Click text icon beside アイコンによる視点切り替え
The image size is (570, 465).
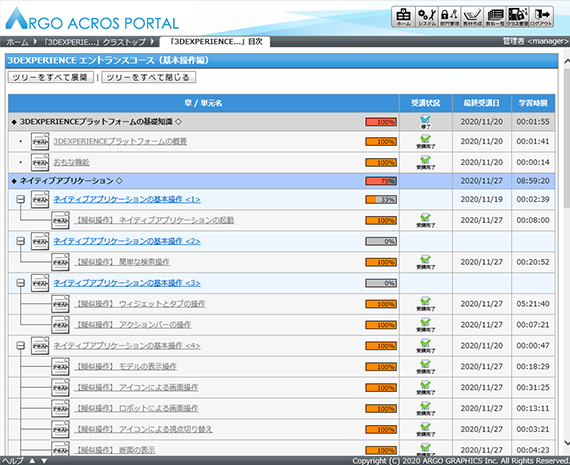tap(60, 429)
